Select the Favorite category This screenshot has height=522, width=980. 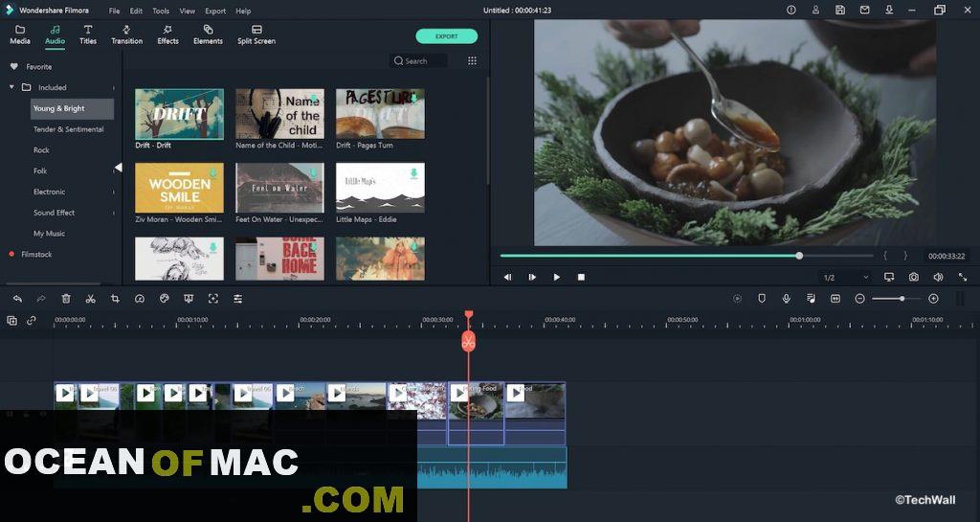[38, 67]
